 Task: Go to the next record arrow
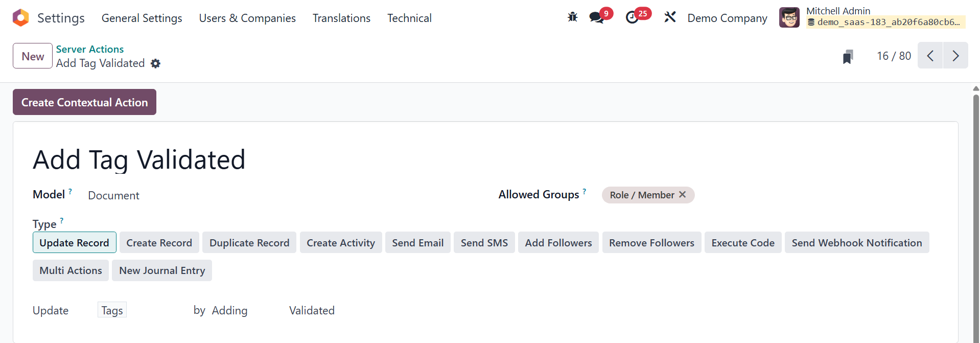pyautogui.click(x=955, y=56)
